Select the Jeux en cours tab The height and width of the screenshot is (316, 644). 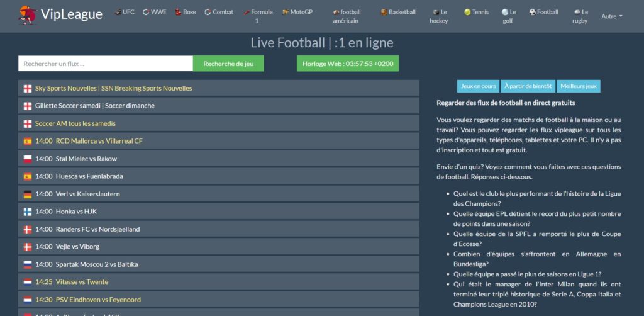pyautogui.click(x=478, y=86)
